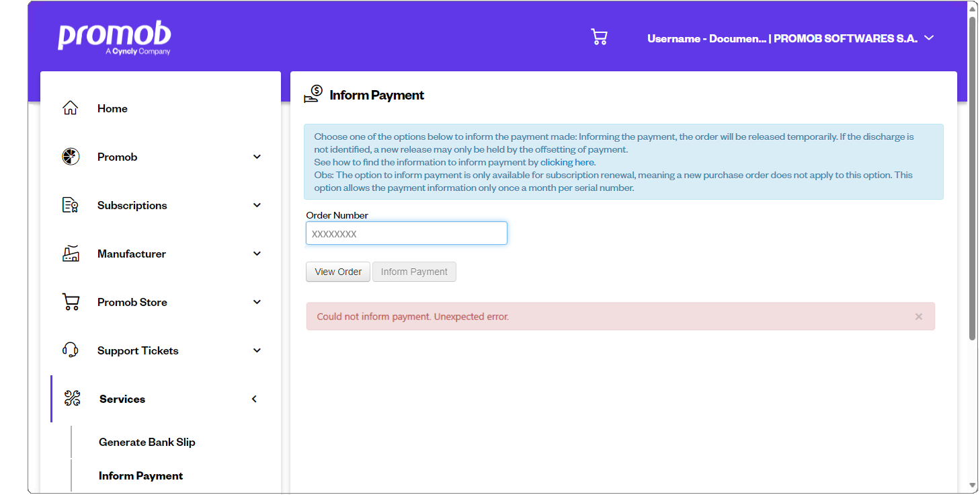980x495 pixels.
Task: Expand the Manufacturer chevron
Action: pos(257,254)
